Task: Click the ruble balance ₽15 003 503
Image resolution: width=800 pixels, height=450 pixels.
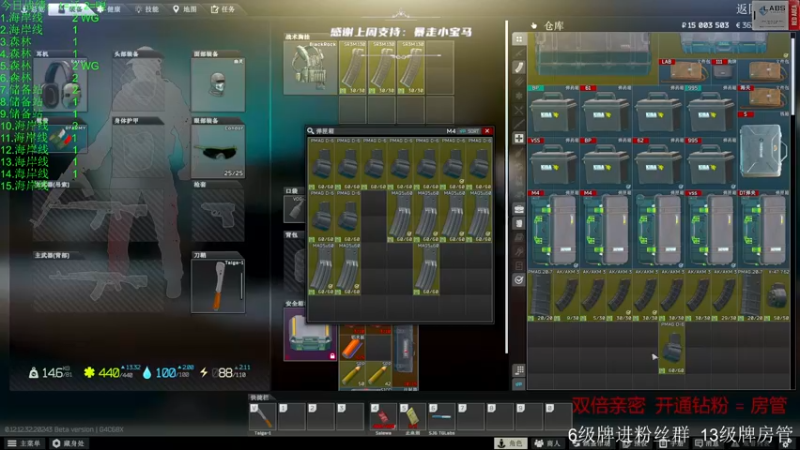Action: pyautogui.click(x=705, y=25)
